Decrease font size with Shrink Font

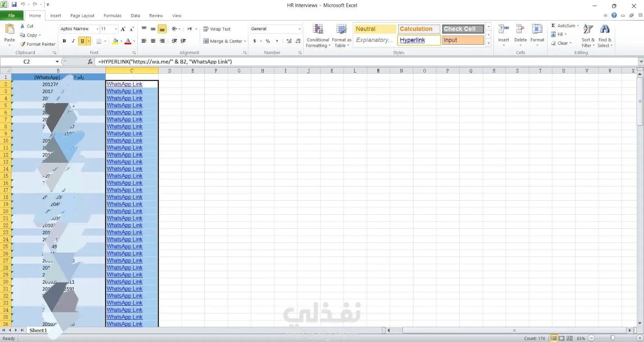point(132,29)
